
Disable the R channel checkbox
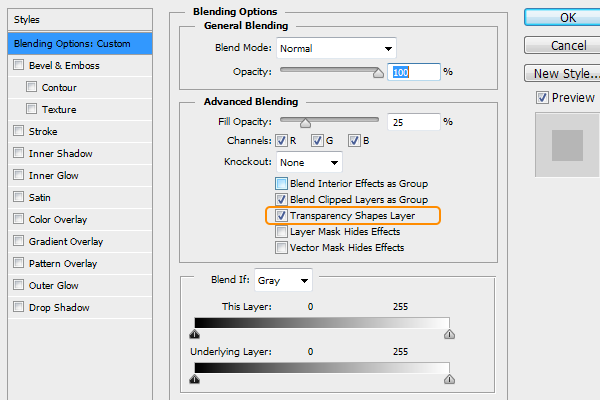(x=281, y=140)
